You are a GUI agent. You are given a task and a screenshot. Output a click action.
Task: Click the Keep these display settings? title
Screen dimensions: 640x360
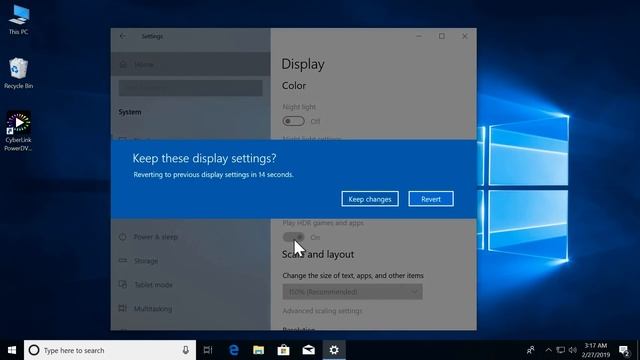[204, 158]
